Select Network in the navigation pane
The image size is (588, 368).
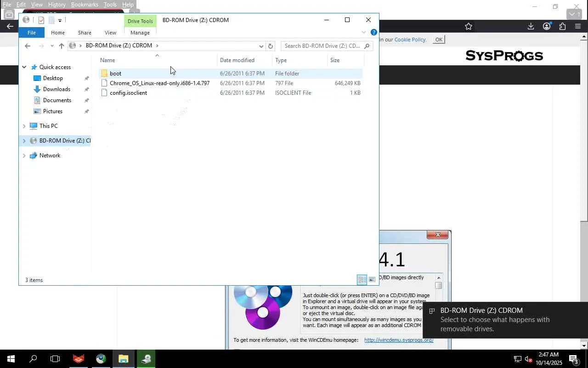click(50, 155)
